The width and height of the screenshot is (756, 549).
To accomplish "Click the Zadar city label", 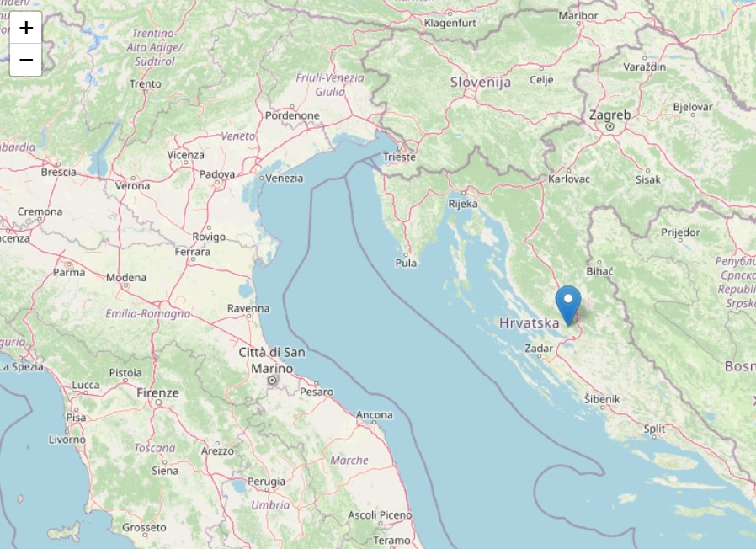I will [x=539, y=348].
